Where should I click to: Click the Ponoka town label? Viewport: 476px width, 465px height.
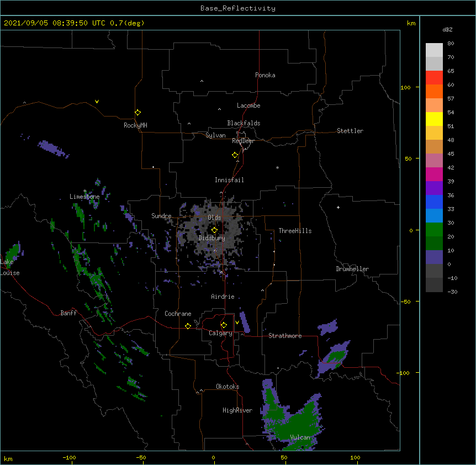point(265,75)
